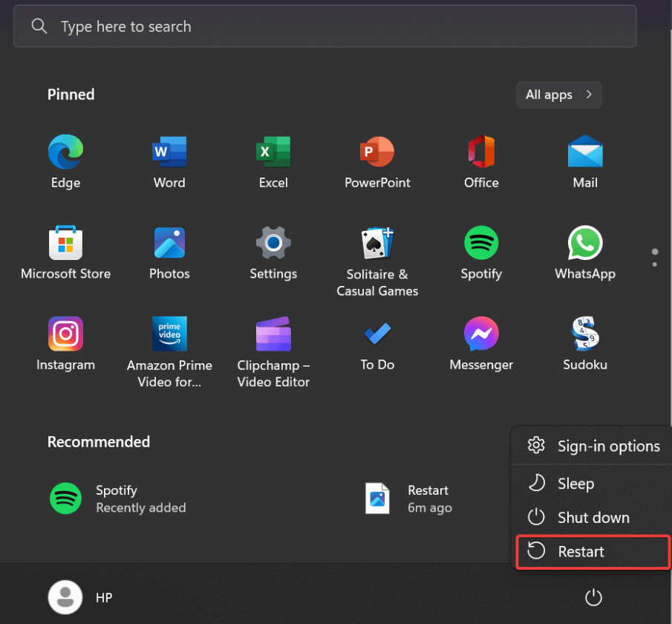Open the Excel app icon

(x=273, y=152)
